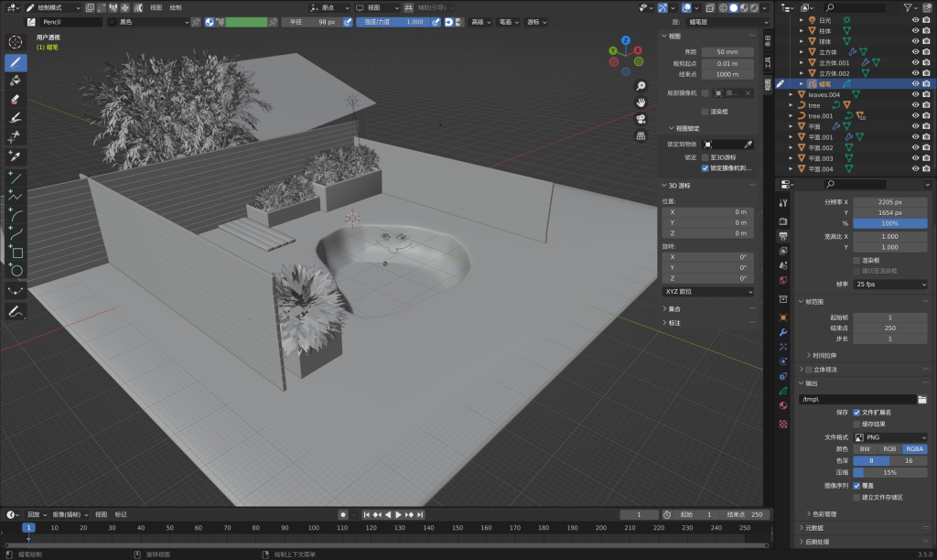This screenshot has height=560, width=937.
Task: Hide the leaves.004 object in outliner
Action: (x=915, y=94)
